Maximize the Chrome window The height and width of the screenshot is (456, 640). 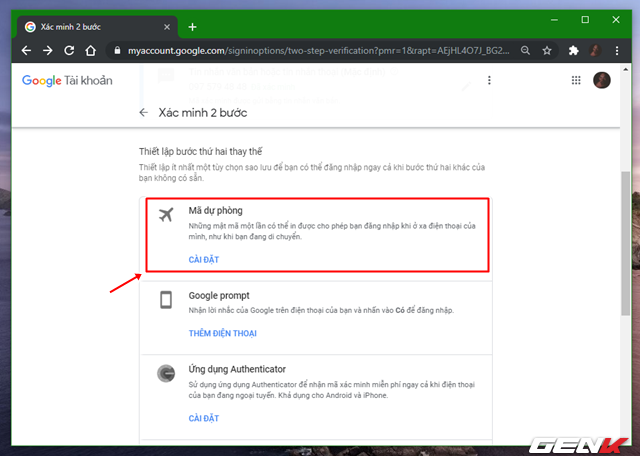tap(585, 20)
